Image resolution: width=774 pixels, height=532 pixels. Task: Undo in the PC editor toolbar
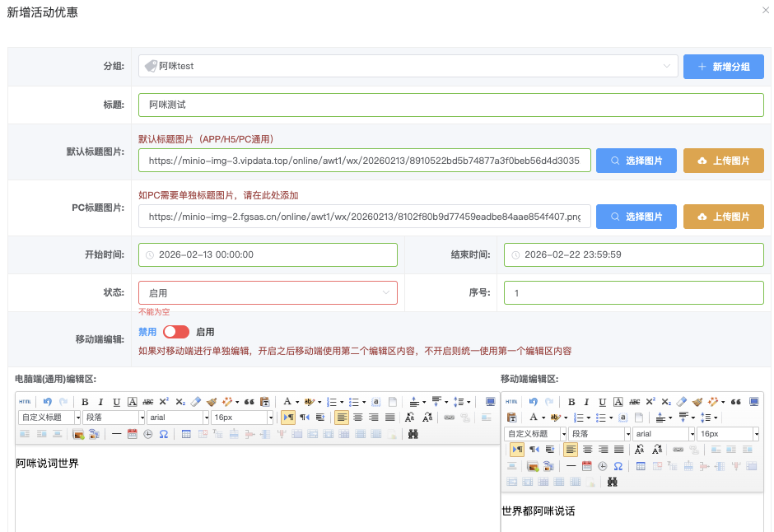[x=48, y=402]
